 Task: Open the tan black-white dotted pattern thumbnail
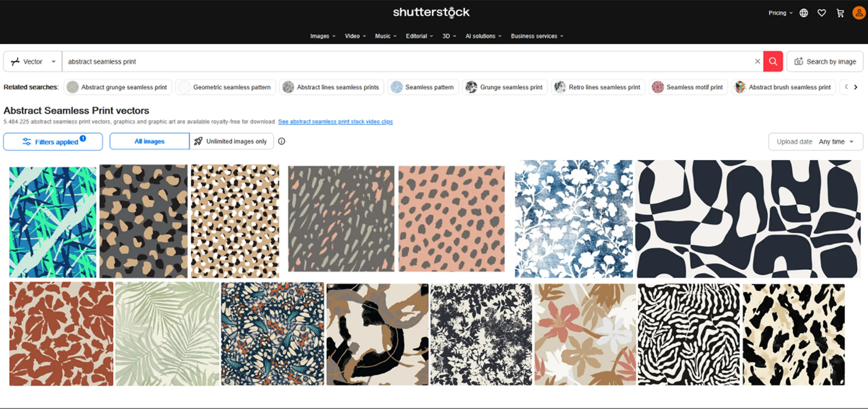[x=235, y=221]
